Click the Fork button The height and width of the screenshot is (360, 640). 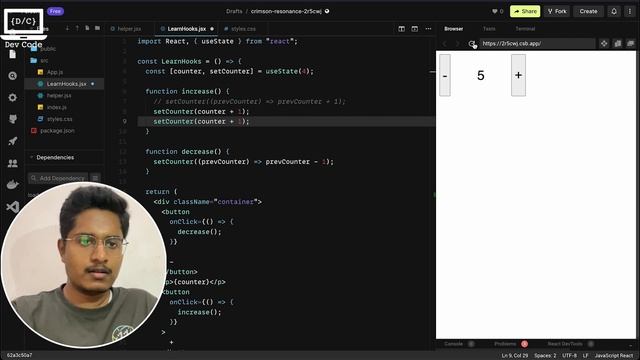click(x=557, y=11)
